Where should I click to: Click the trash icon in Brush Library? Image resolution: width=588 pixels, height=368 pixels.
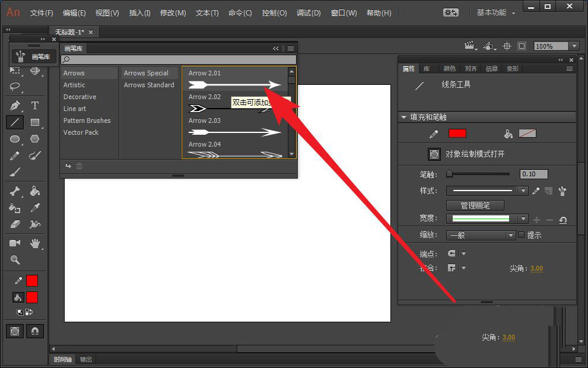point(79,166)
